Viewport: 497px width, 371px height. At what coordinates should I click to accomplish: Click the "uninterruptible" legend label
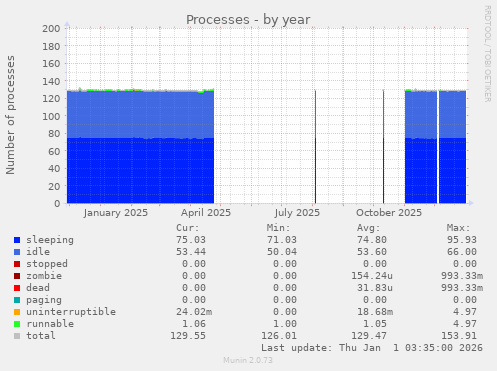(71, 312)
